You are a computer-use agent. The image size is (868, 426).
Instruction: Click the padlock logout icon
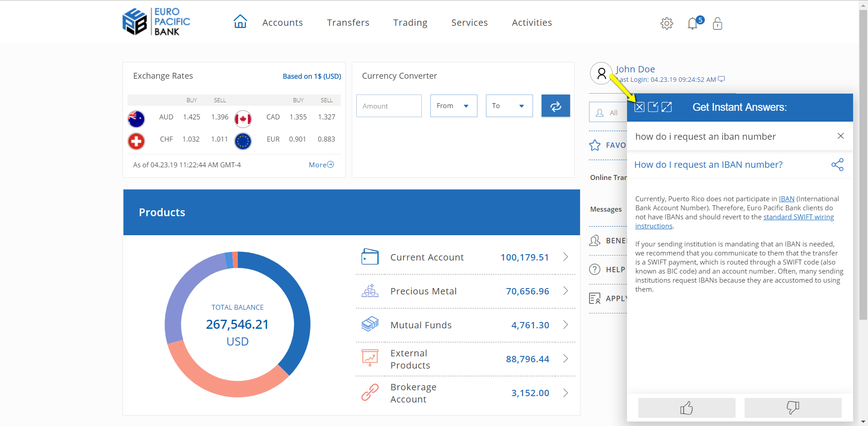coord(717,23)
